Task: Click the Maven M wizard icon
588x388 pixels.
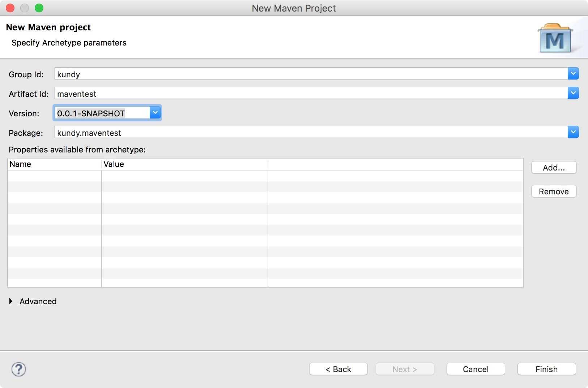Action: coord(555,39)
